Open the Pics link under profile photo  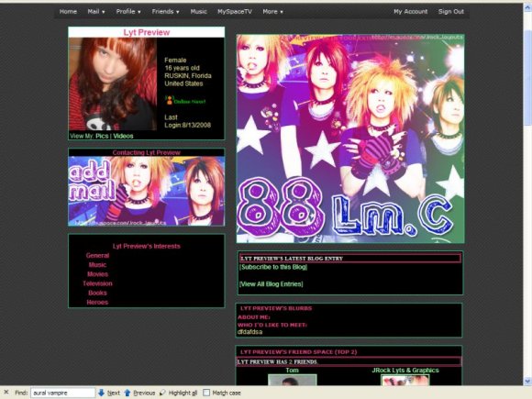pos(102,136)
